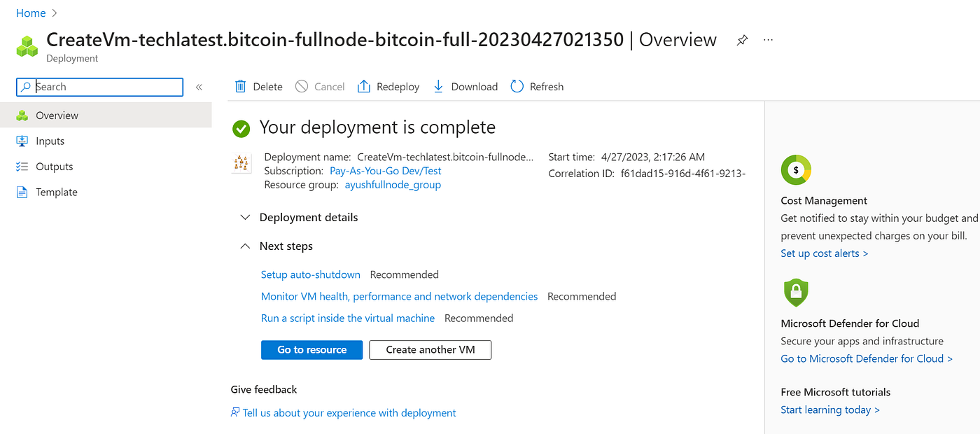Open ayushfullnode_group resource group link
The image size is (980, 434).
(x=393, y=185)
